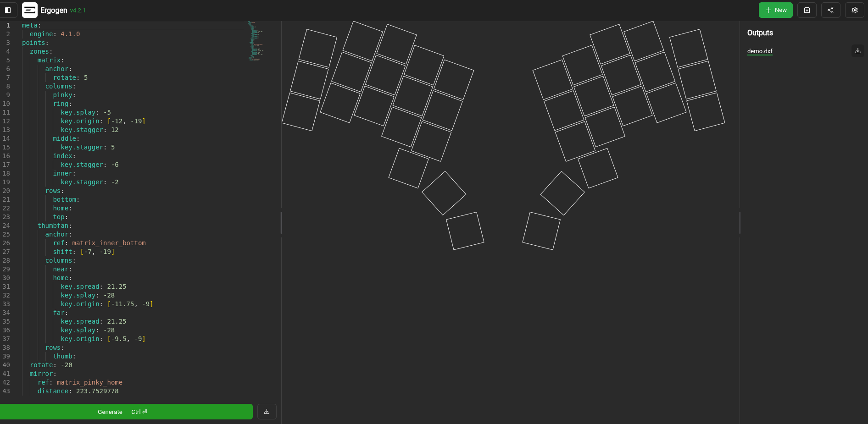
Task: Download config using icon beside Generate
Action: (x=267, y=412)
